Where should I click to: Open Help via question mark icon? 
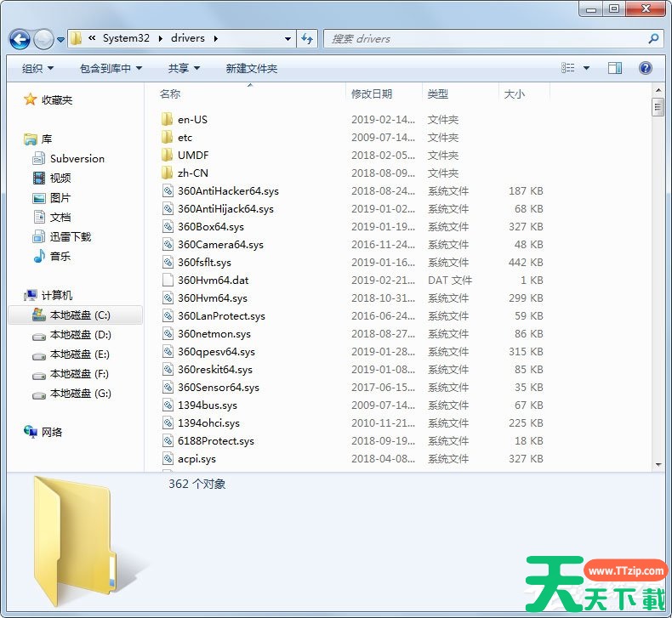645,68
